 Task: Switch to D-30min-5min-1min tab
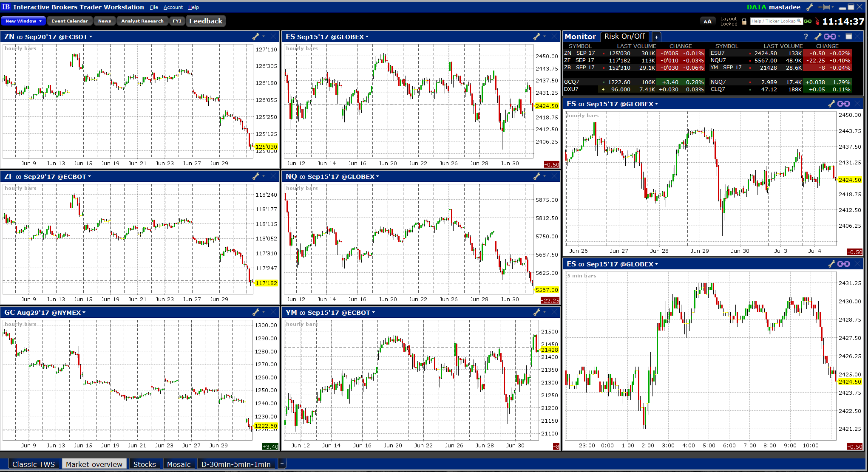[236, 464]
